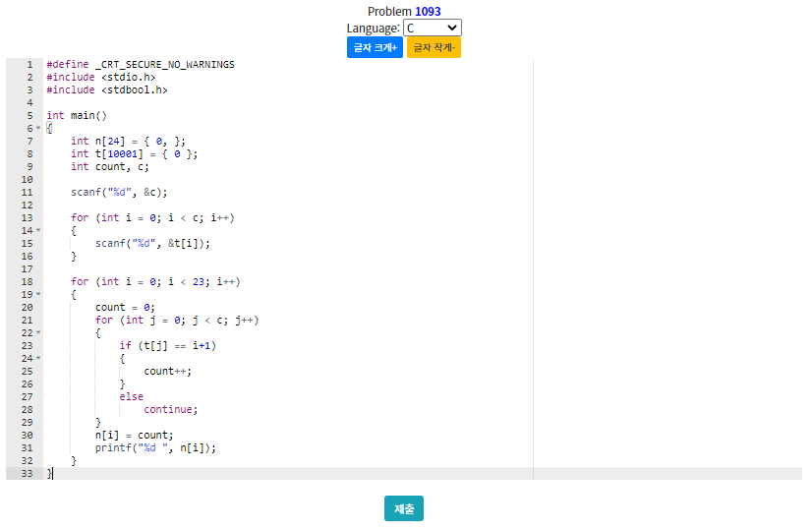Click the int n[24] declaration line

[x=128, y=141]
